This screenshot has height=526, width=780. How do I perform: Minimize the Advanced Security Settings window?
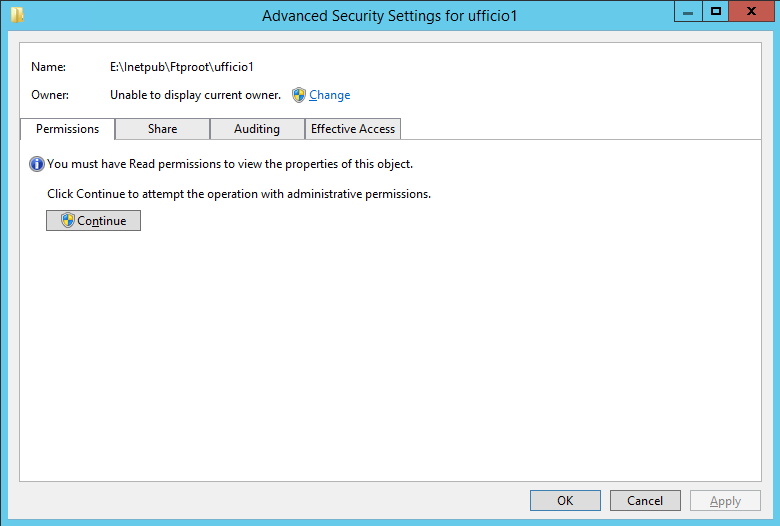tap(688, 11)
